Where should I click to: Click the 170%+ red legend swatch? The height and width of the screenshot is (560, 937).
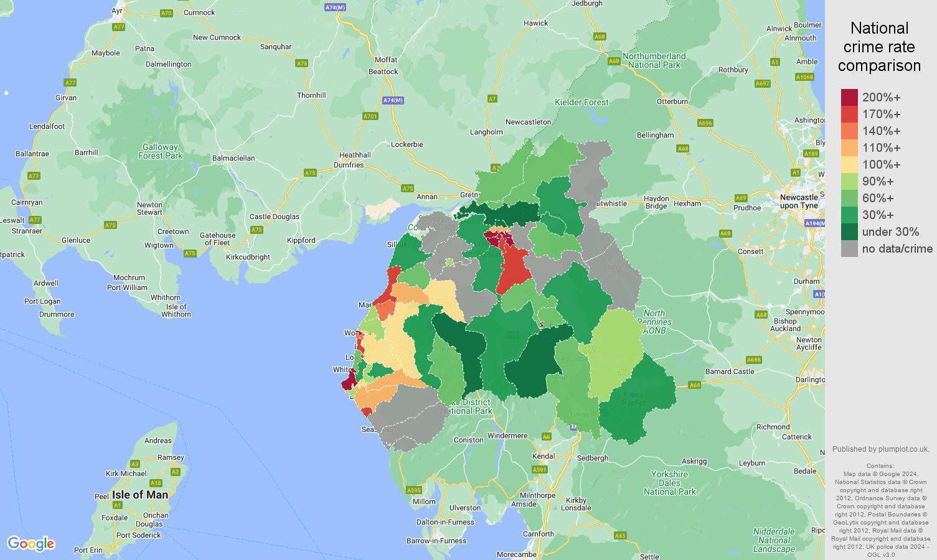(x=849, y=114)
